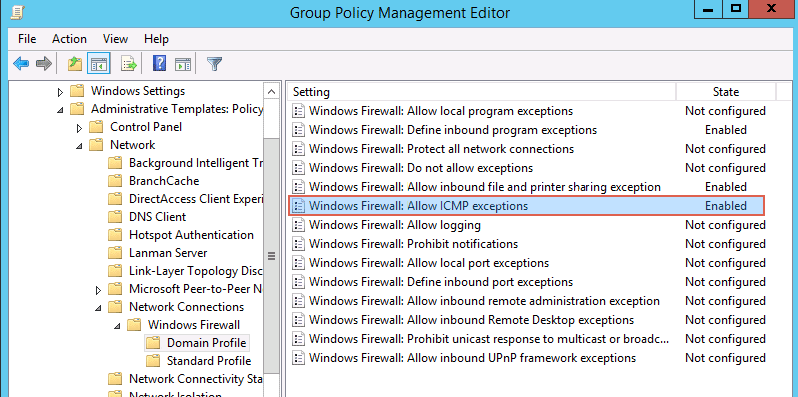The height and width of the screenshot is (397, 798).
Task: Sort by the Setting column header
Action: pos(481,92)
